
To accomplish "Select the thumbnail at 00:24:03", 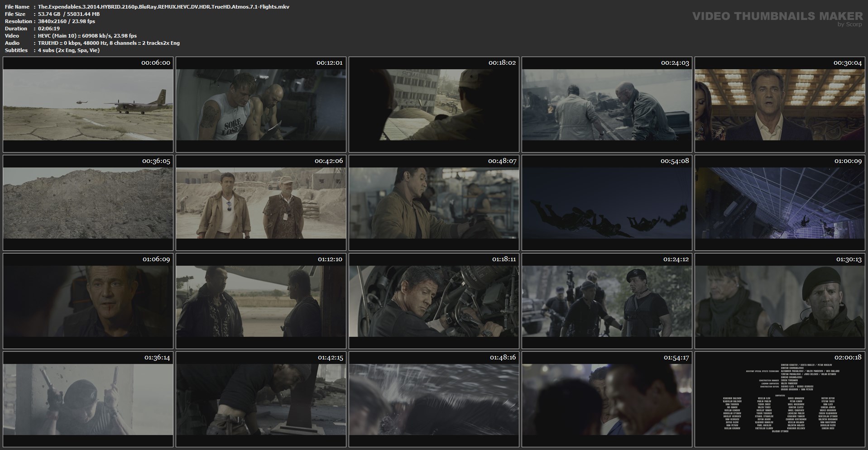I will point(607,105).
